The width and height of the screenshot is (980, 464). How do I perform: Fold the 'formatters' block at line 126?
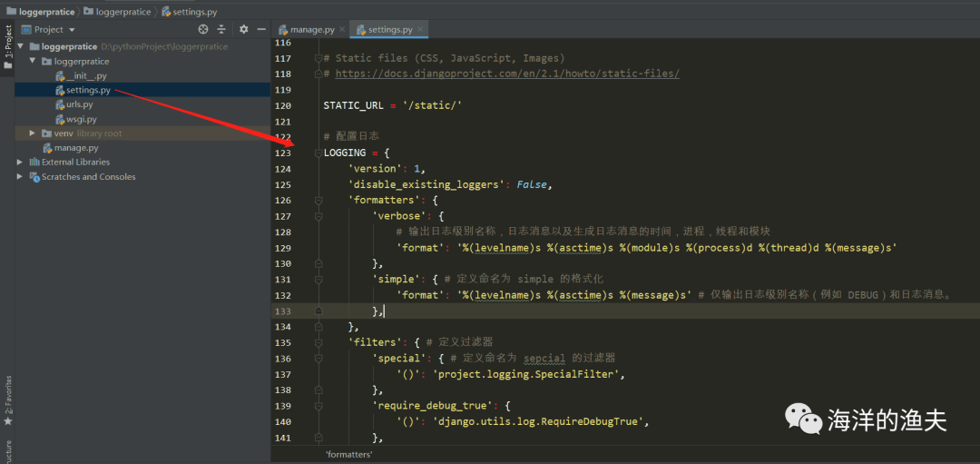point(318,201)
